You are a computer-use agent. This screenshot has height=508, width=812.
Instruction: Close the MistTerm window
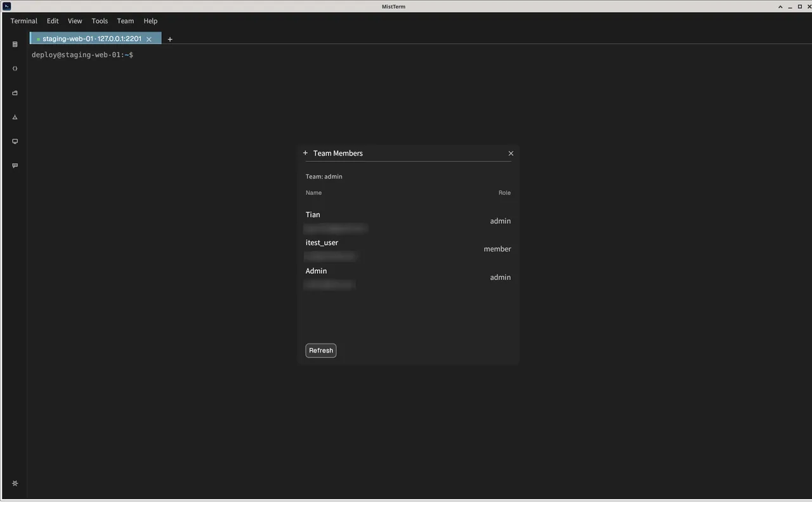(x=809, y=6)
